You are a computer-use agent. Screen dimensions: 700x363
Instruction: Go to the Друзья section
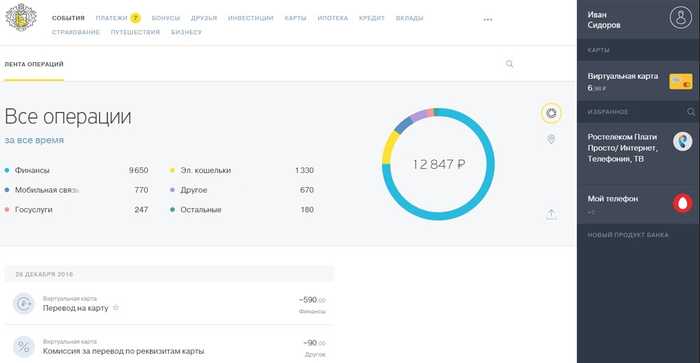click(x=204, y=18)
